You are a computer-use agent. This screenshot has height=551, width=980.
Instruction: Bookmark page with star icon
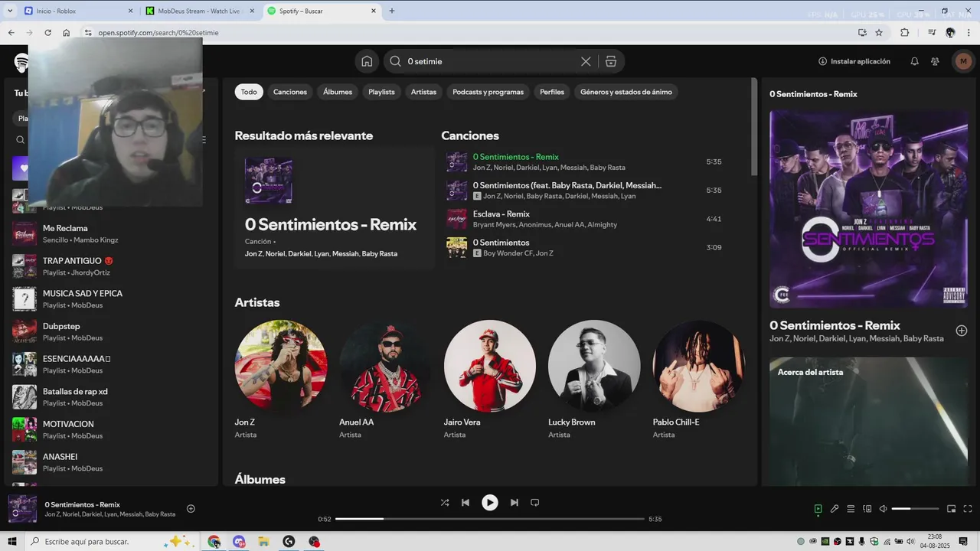[x=879, y=33]
